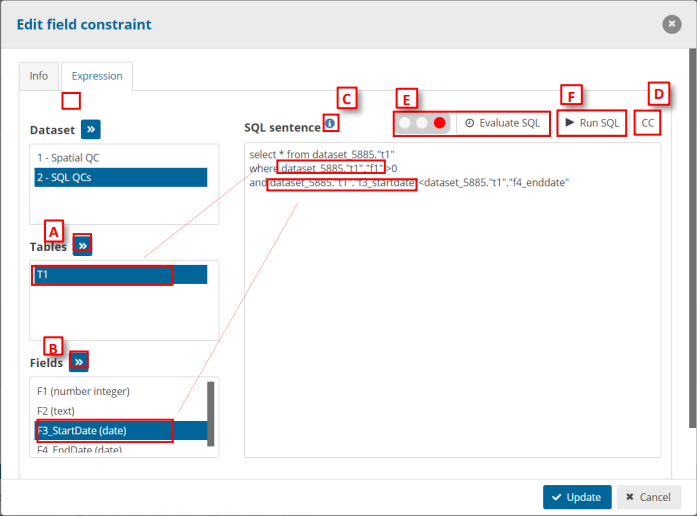The image size is (697, 516).
Task: Cancel the field constraint edit
Action: pyautogui.click(x=647, y=497)
